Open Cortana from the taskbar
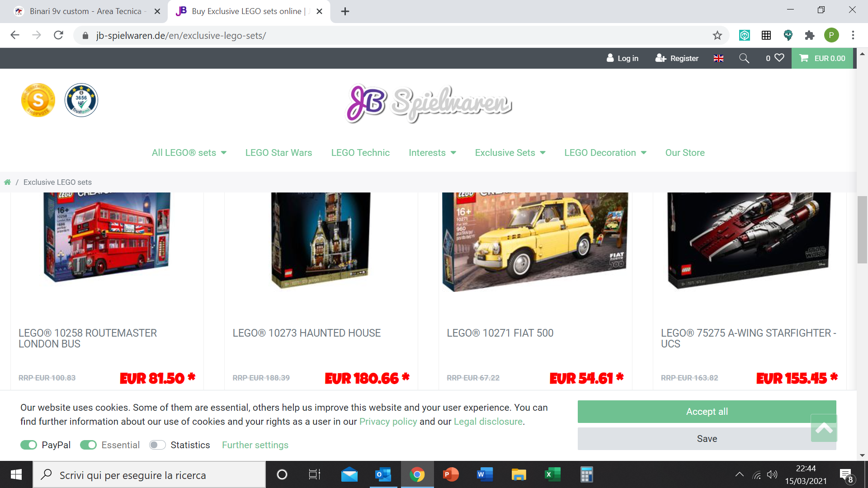868x488 pixels. (x=282, y=474)
